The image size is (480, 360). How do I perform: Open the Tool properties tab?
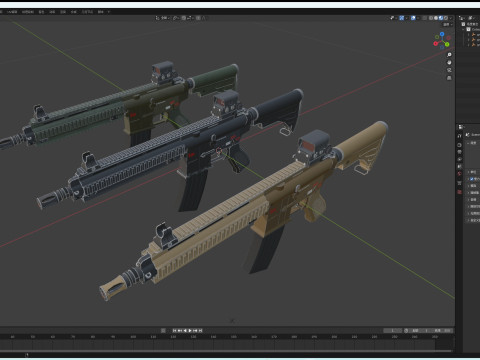point(459,136)
